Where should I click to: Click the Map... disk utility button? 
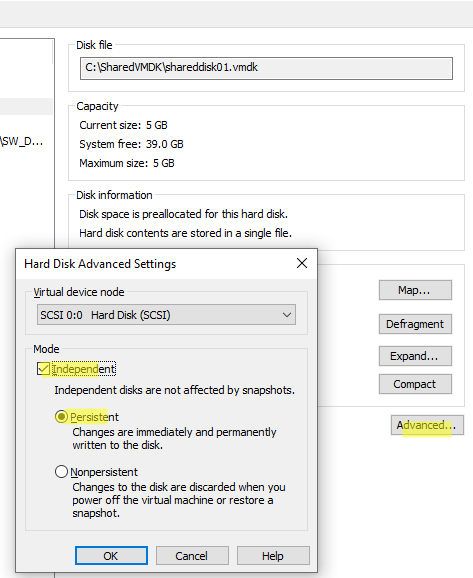[x=415, y=290]
